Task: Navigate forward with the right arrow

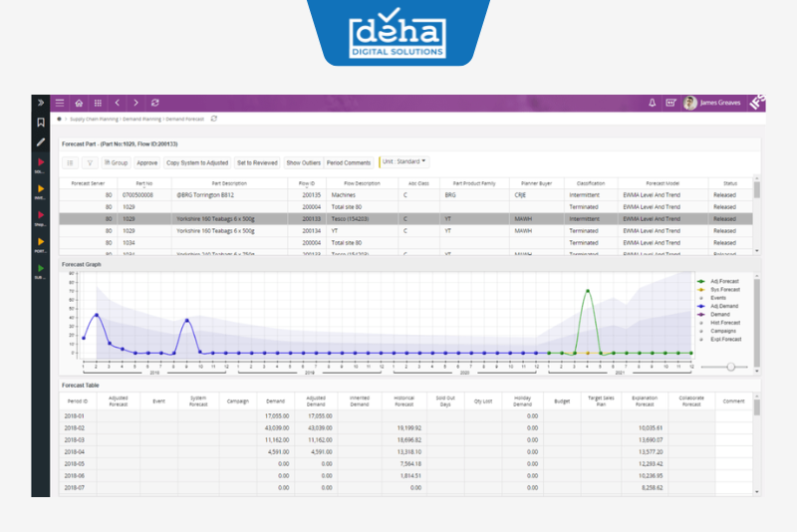Action: tap(135, 103)
